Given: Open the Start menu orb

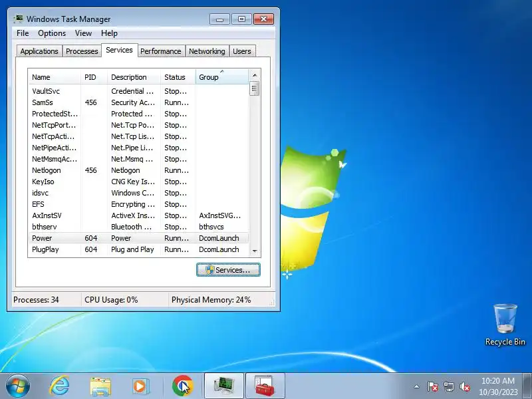Looking at the screenshot, I should click(18, 386).
